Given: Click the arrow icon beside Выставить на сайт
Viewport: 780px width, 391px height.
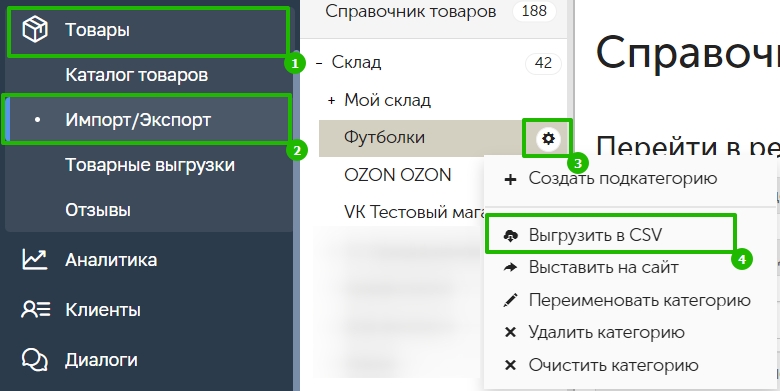Looking at the screenshot, I should click(510, 268).
